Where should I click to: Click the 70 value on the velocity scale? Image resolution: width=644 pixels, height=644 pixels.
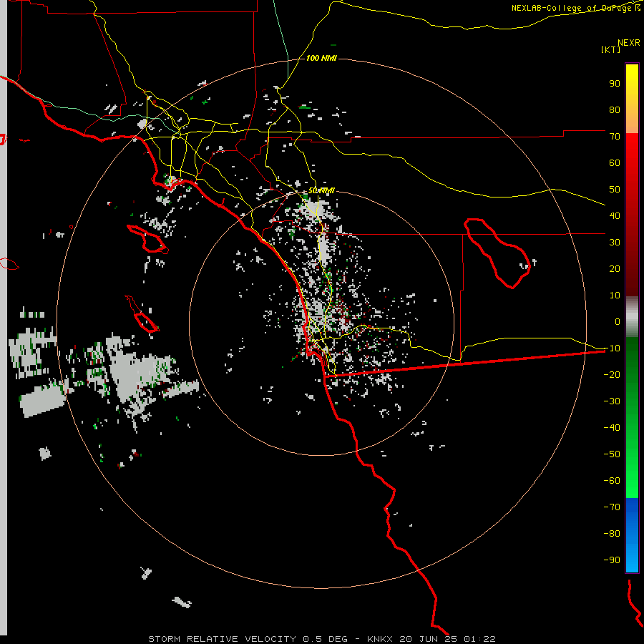point(615,137)
